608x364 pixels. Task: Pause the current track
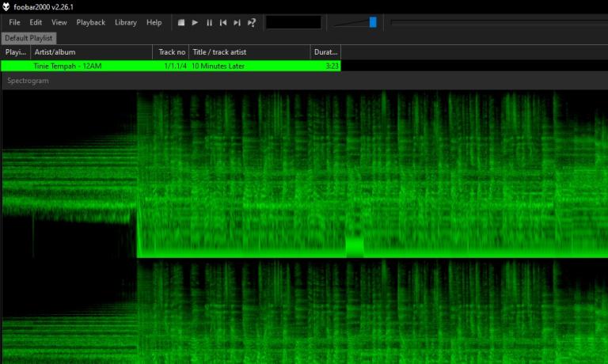pyautogui.click(x=209, y=22)
